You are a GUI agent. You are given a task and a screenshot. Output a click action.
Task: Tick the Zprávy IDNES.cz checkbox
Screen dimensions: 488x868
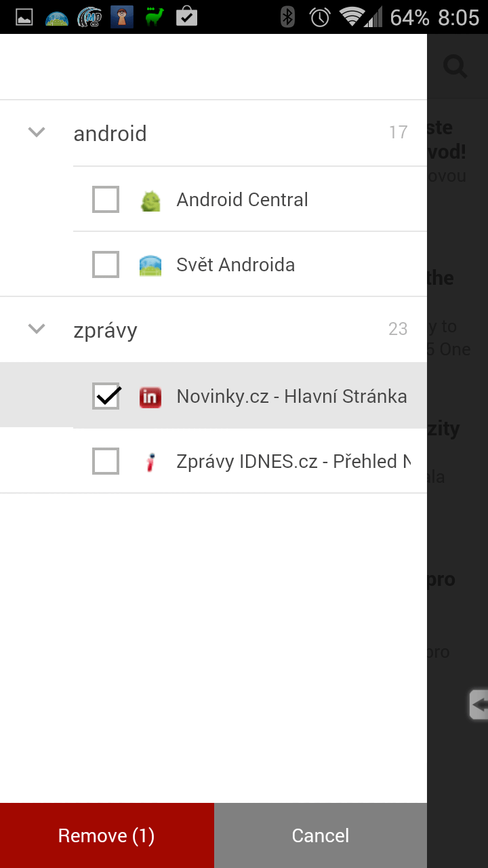(106, 461)
